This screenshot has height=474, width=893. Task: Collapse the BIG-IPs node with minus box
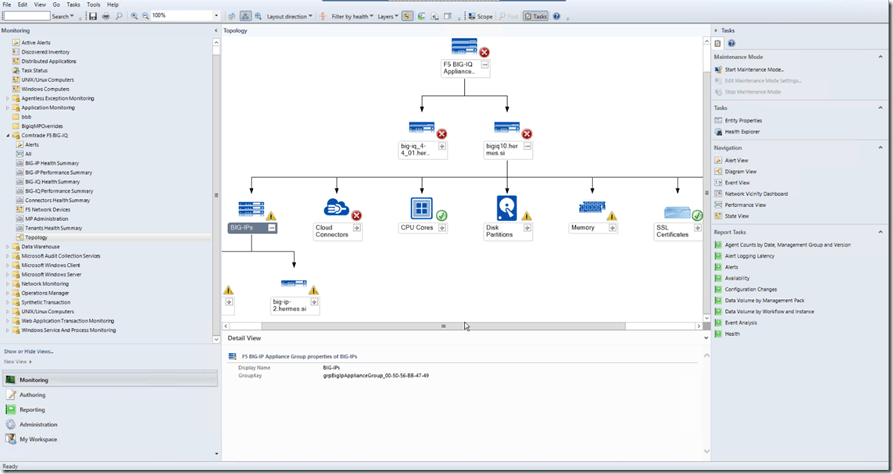point(272,228)
